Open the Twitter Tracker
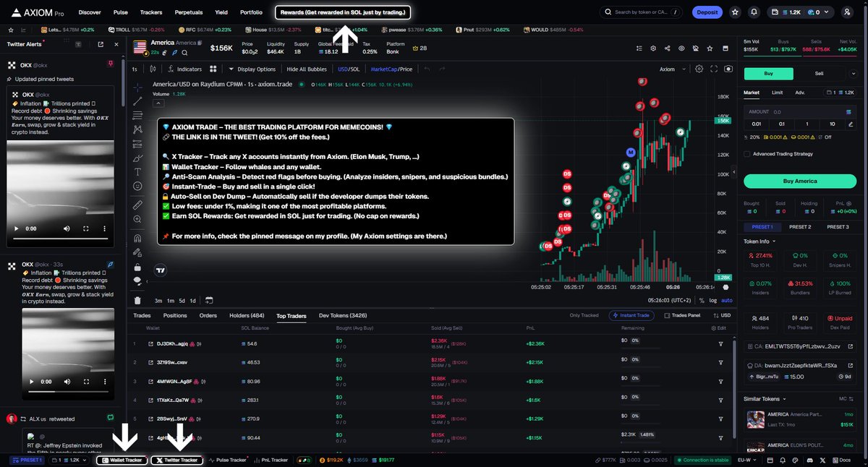868x467 pixels. coord(177,460)
